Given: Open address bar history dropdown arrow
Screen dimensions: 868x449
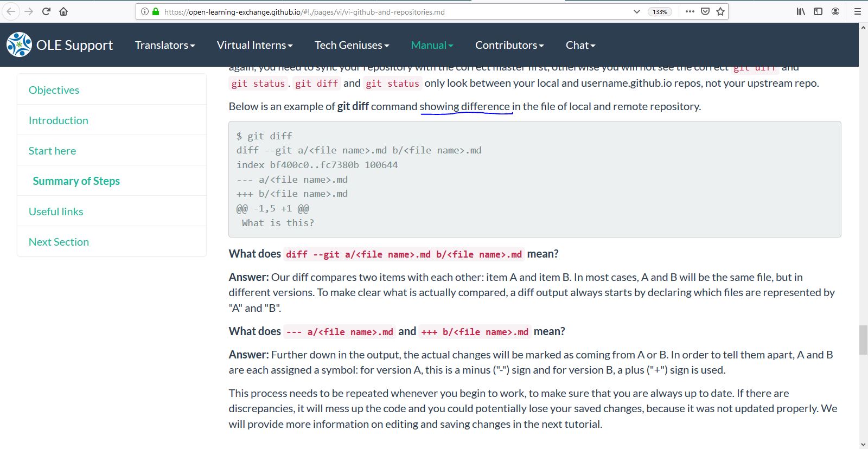Looking at the screenshot, I should point(637,11).
